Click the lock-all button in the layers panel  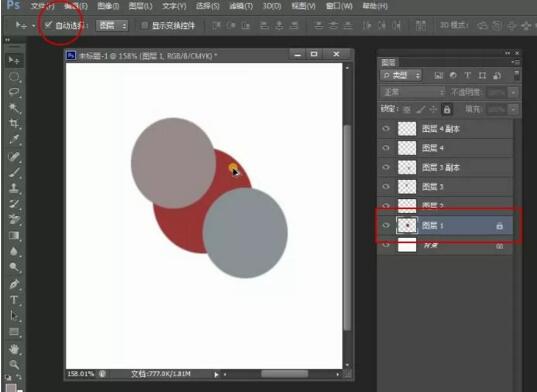(x=447, y=109)
